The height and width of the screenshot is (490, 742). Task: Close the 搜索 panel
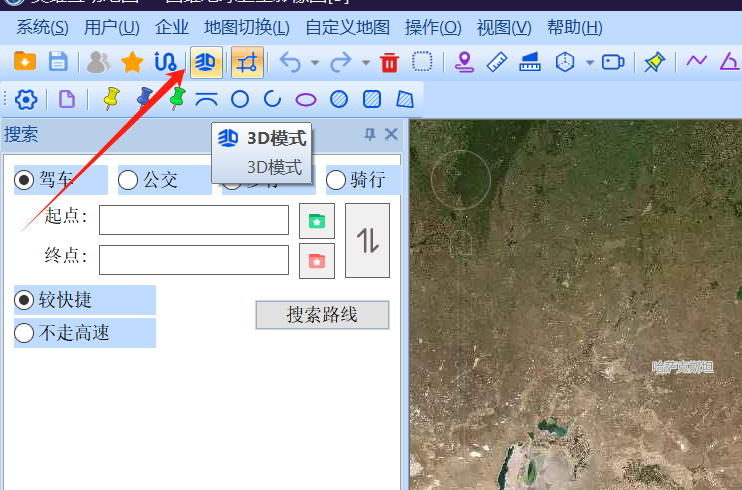tap(391, 134)
